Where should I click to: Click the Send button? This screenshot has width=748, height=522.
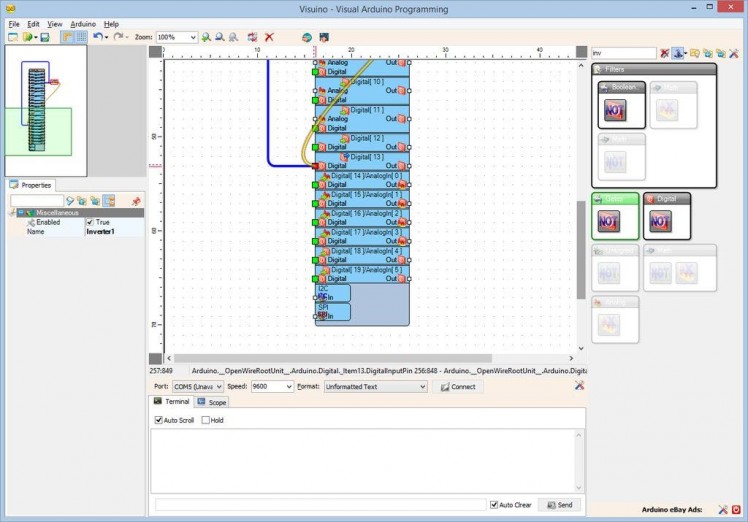[x=559, y=505]
